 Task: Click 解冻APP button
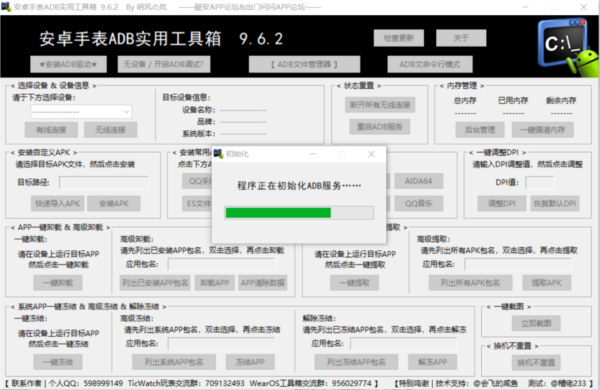[x=432, y=362]
